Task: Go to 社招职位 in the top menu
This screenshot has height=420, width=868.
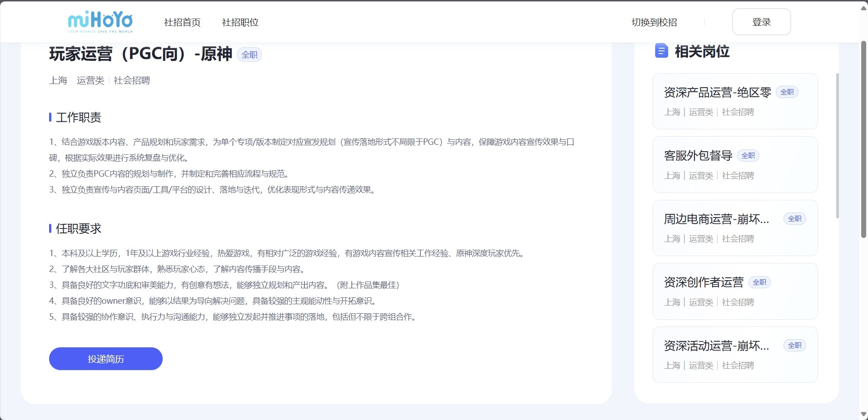Action: pos(240,22)
